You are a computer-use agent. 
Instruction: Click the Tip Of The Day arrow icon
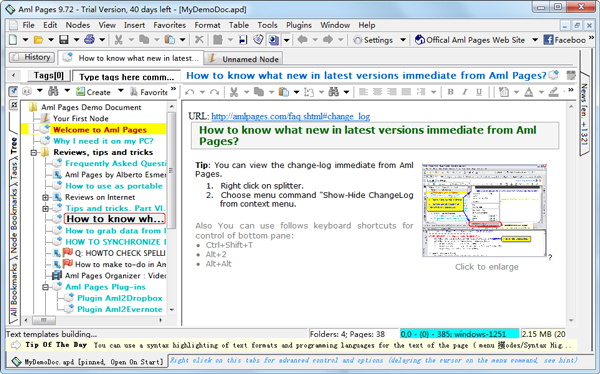(15, 345)
